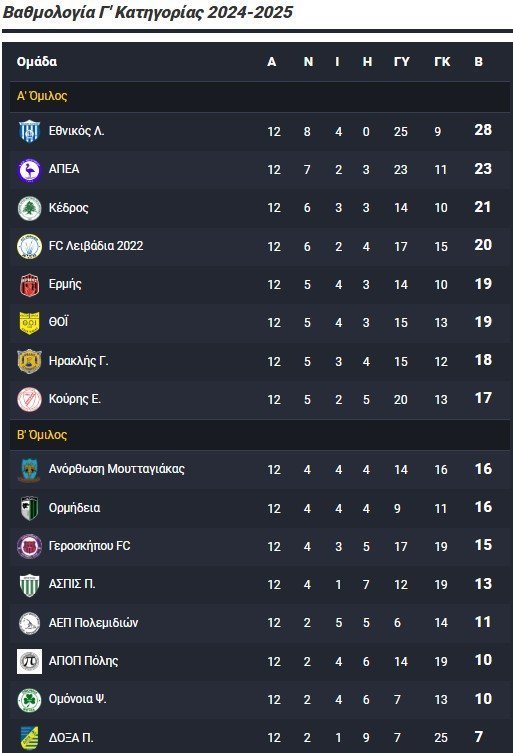The width and height of the screenshot is (513, 753).
Task: Click the yellow ΘΟΪ team crest
Action: coord(29,323)
